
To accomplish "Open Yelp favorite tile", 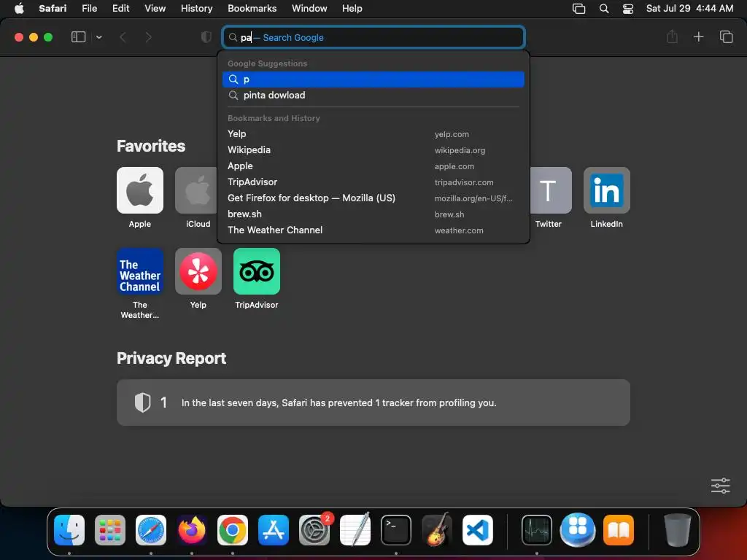I will point(198,271).
